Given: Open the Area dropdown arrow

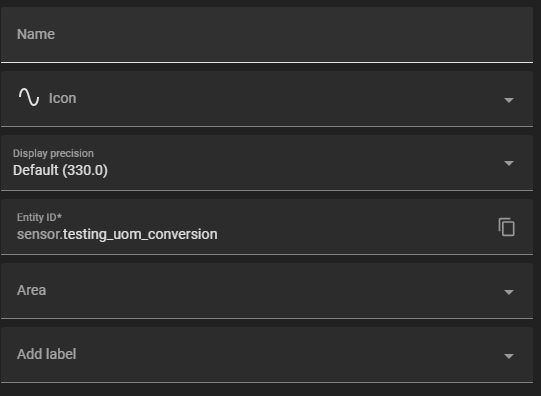Looking at the screenshot, I should [509, 292].
